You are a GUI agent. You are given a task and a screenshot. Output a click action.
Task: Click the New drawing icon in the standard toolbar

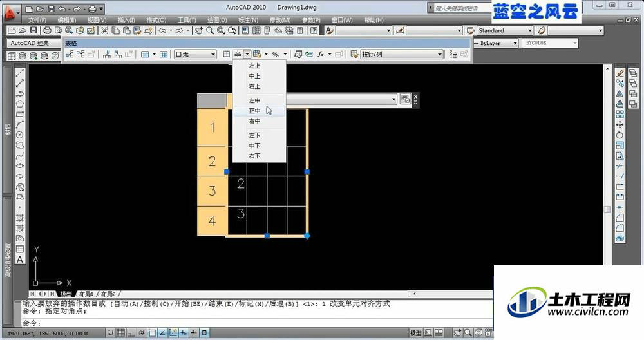[x=12, y=30]
